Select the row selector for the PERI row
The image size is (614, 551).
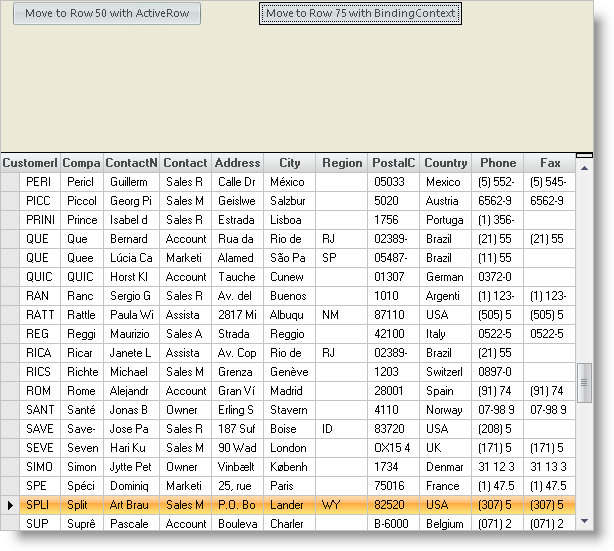[x=11, y=182]
